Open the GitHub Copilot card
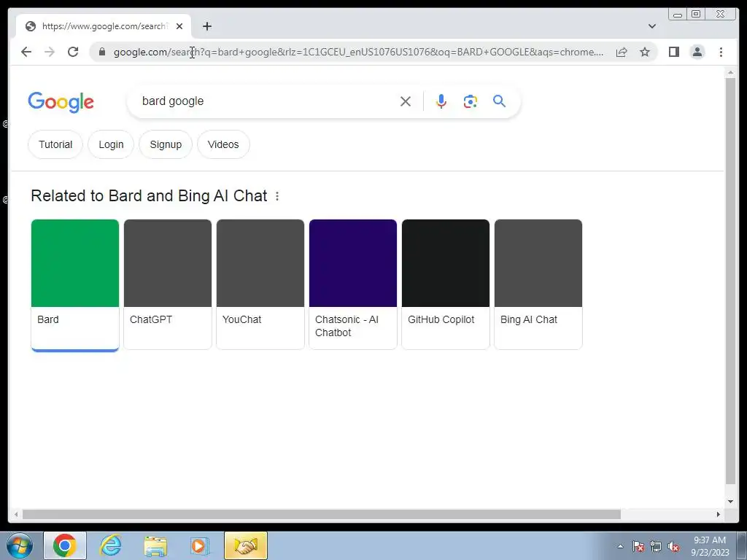The height and width of the screenshot is (560, 747). click(446, 285)
